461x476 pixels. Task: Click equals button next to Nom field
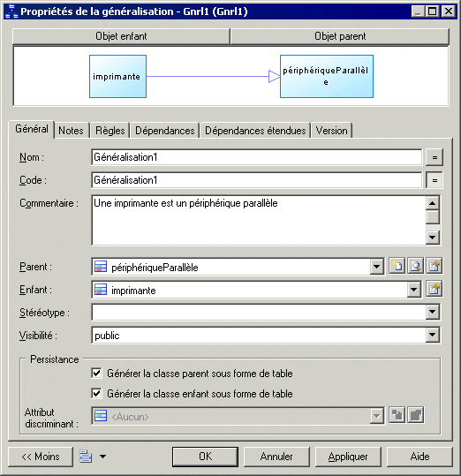(x=435, y=157)
